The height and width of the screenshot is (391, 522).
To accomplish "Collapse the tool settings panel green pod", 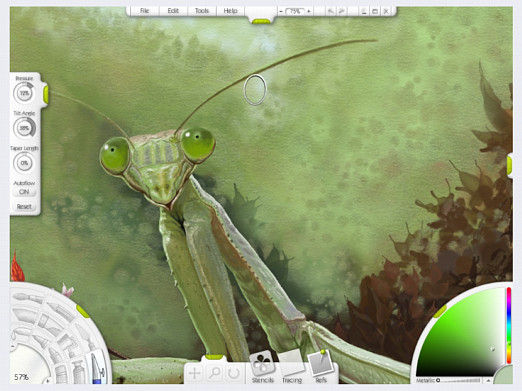I will [x=46, y=94].
